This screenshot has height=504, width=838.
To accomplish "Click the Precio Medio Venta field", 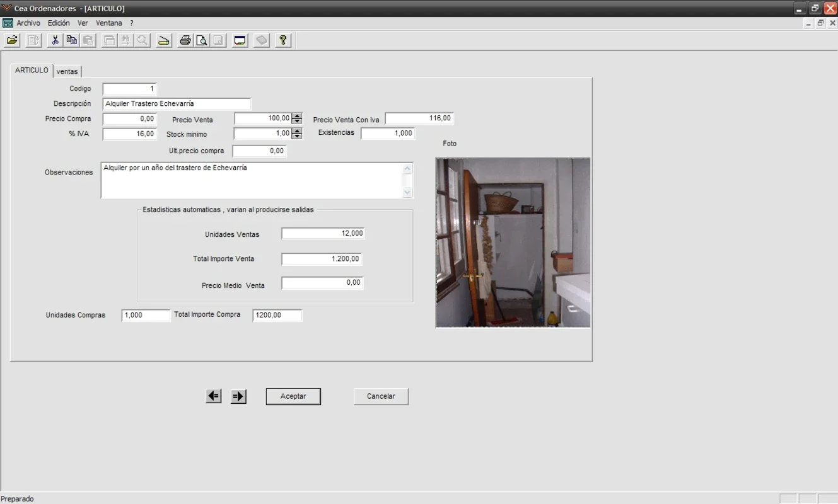I will (323, 283).
